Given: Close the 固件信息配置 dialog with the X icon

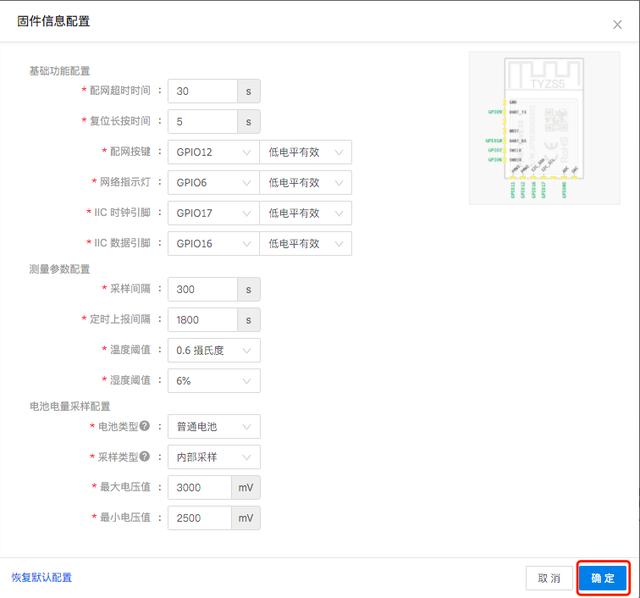Looking at the screenshot, I should 617,24.
